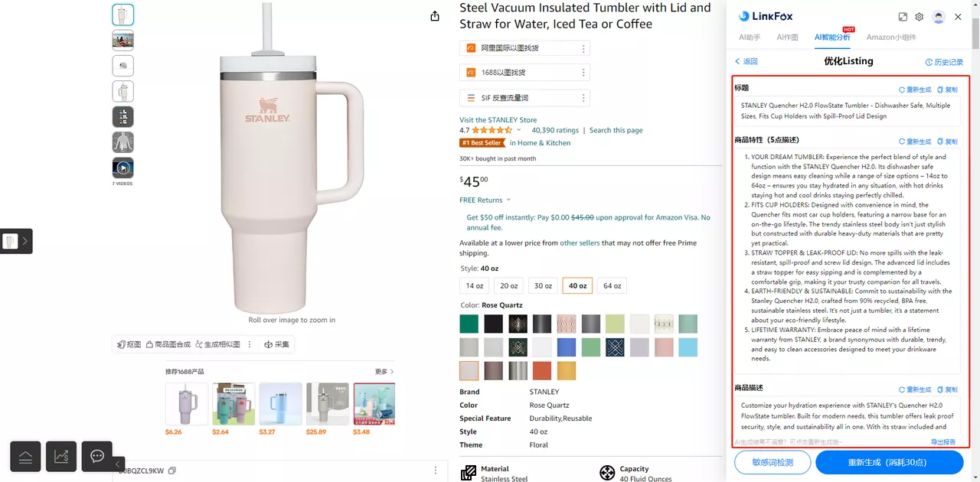Open the price trend chart tool
The image size is (980, 482).
61,457
